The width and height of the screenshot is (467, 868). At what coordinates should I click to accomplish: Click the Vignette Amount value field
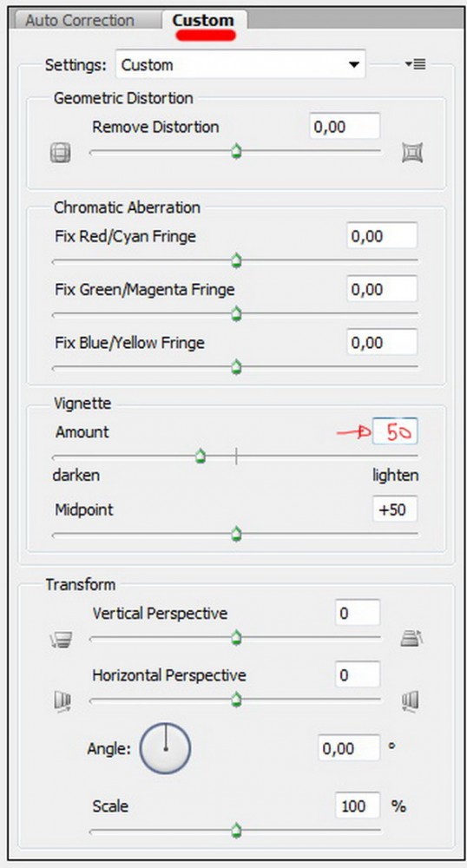click(x=395, y=431)
